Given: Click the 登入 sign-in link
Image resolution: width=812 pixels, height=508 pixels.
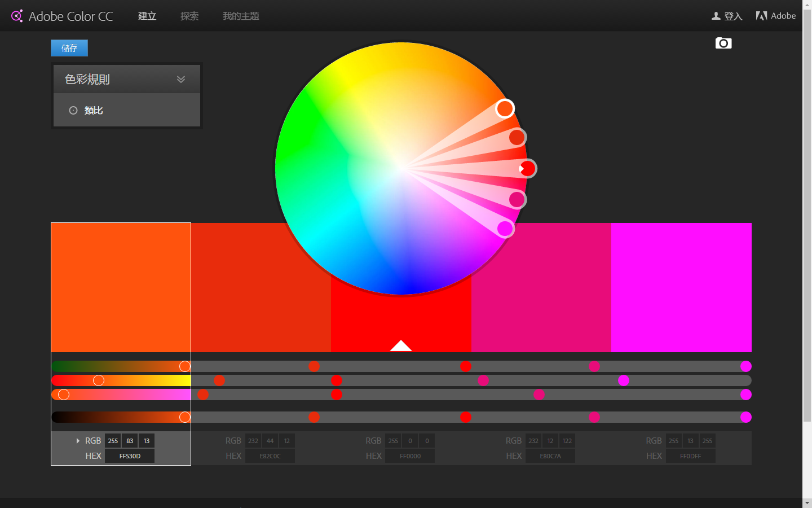Looking at the screenshot, I should click(733, 16).
